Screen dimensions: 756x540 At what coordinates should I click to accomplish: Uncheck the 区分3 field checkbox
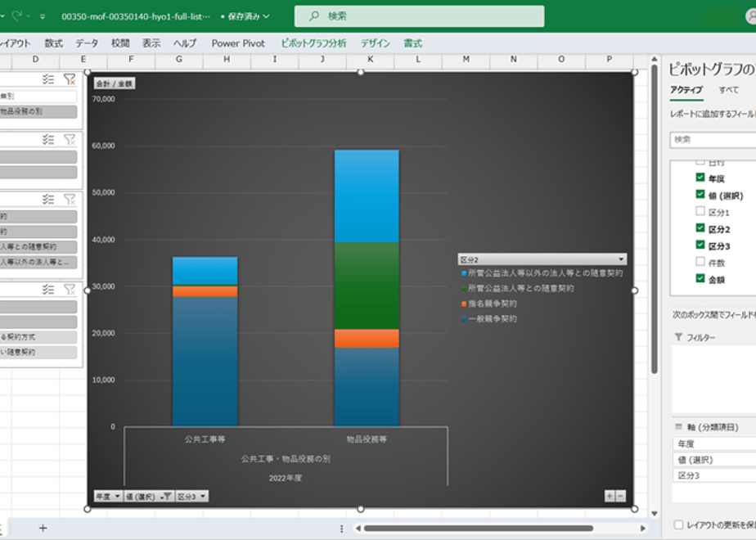[x=700, y=245]
